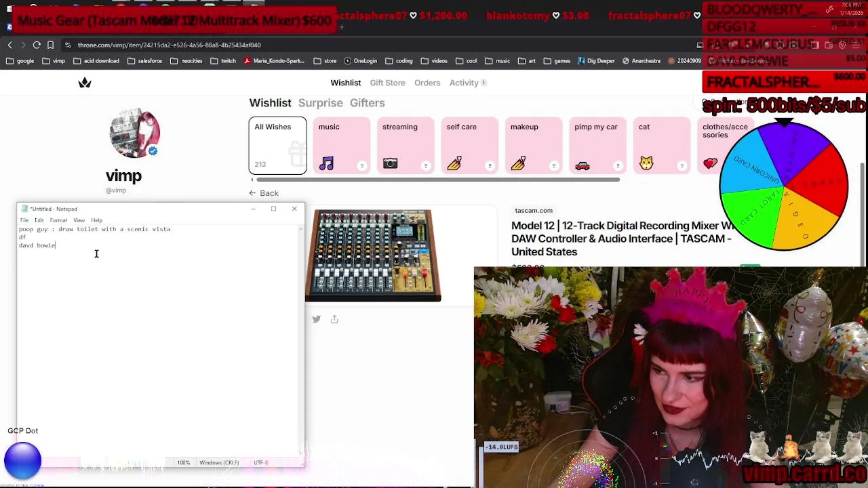Open the Anarchestra bookmark
868x488 pixels.
click(x=641, y=61)
